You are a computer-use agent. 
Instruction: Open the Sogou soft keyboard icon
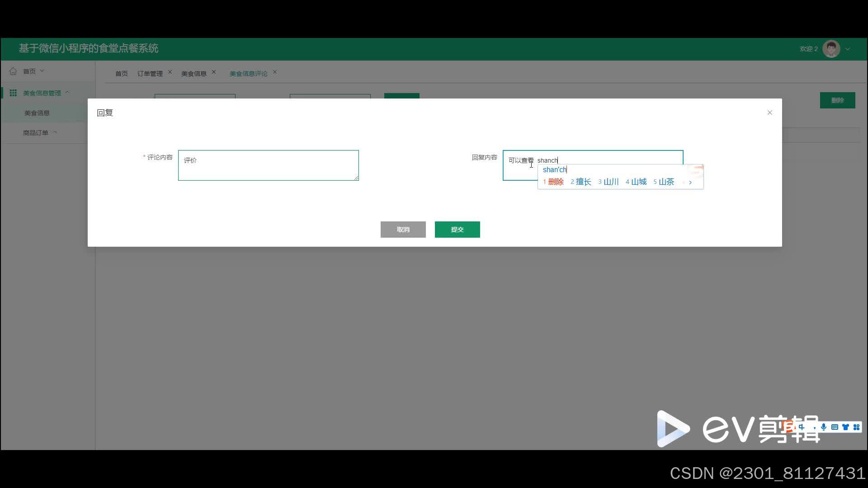(835, 427)
